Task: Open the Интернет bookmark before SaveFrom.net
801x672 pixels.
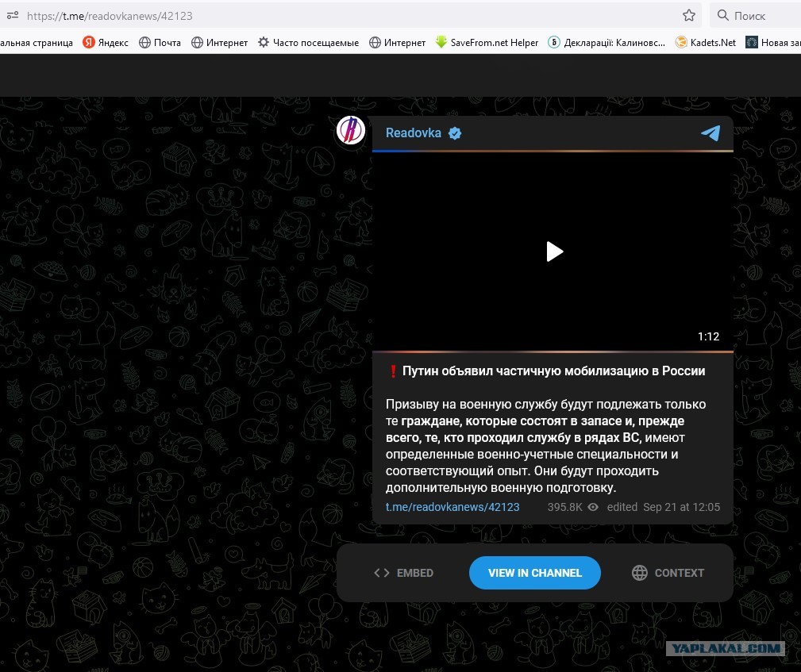Action: (398, 42)
